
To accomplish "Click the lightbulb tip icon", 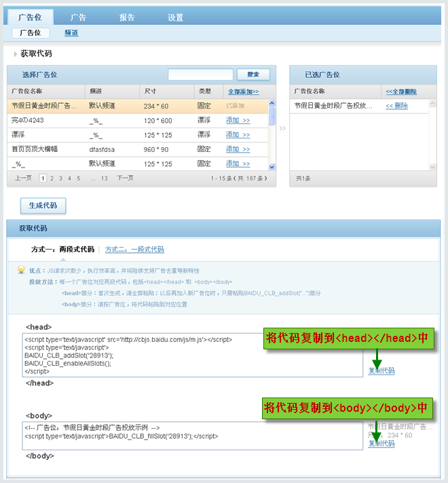I will point(21,270).
